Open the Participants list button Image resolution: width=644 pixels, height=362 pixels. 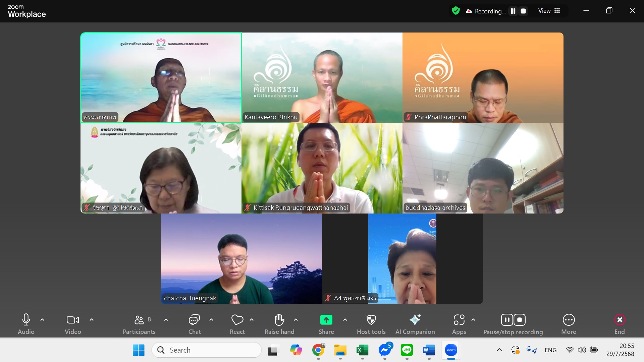click(139, 320)
